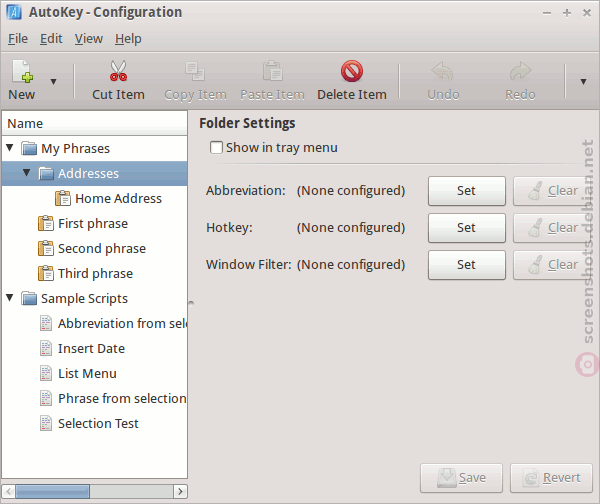Click the New item toolbar icon
Image resolution: width=600 pixels, height=504 pixels.
pyautogui.click(x=23, y=72)
